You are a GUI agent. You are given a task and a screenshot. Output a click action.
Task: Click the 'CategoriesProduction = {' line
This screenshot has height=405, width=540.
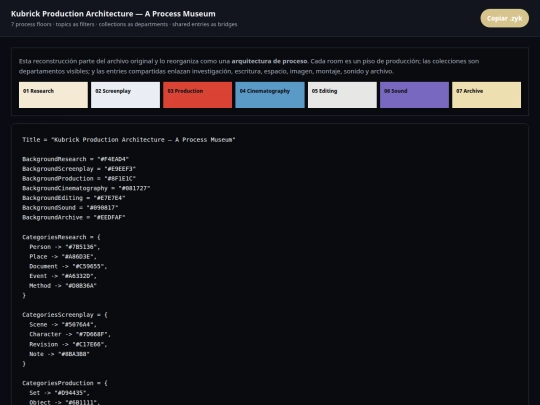click(65, 383)
